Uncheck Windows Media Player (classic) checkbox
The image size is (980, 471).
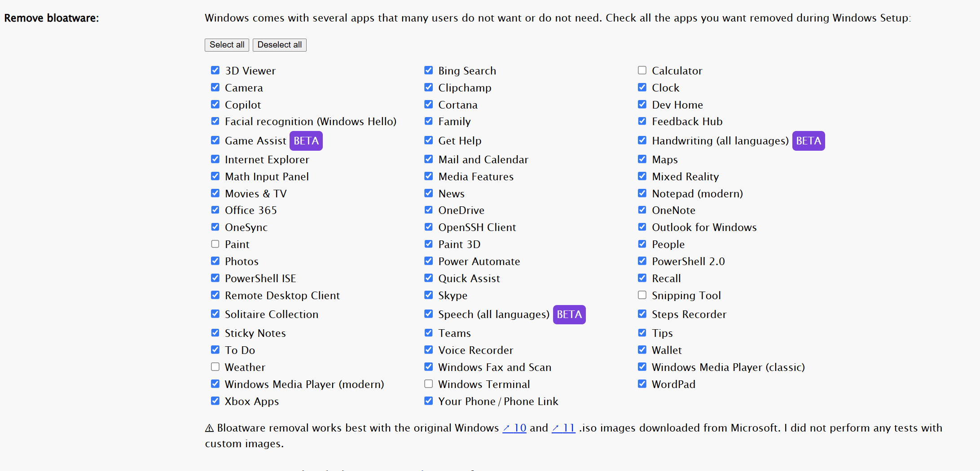click(642, 367)
